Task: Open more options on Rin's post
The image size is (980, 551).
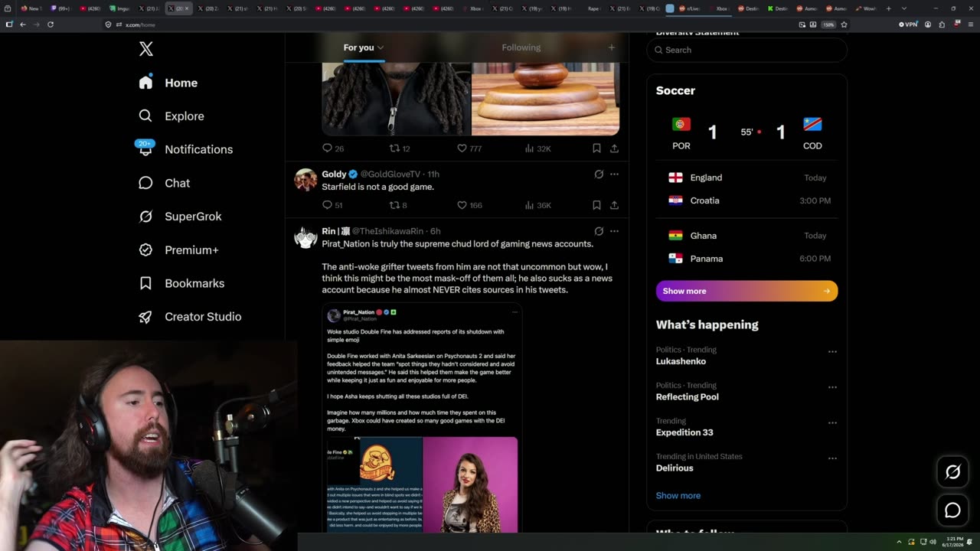Action: pyautogui.click(x=614, y=231)
